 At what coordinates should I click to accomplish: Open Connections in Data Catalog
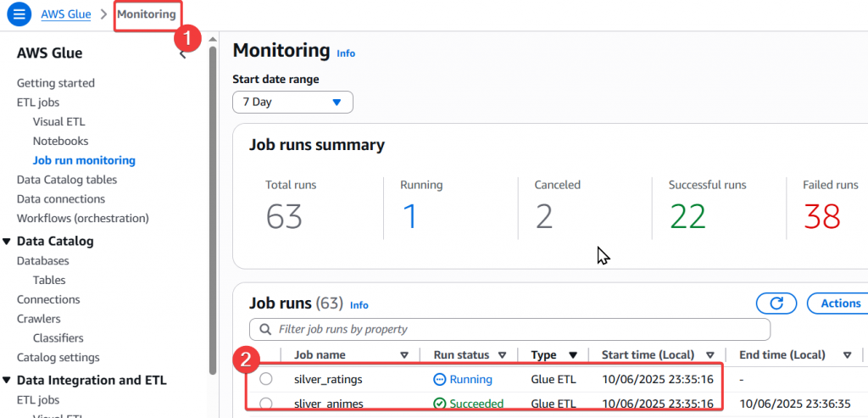[x=48, y=299]
